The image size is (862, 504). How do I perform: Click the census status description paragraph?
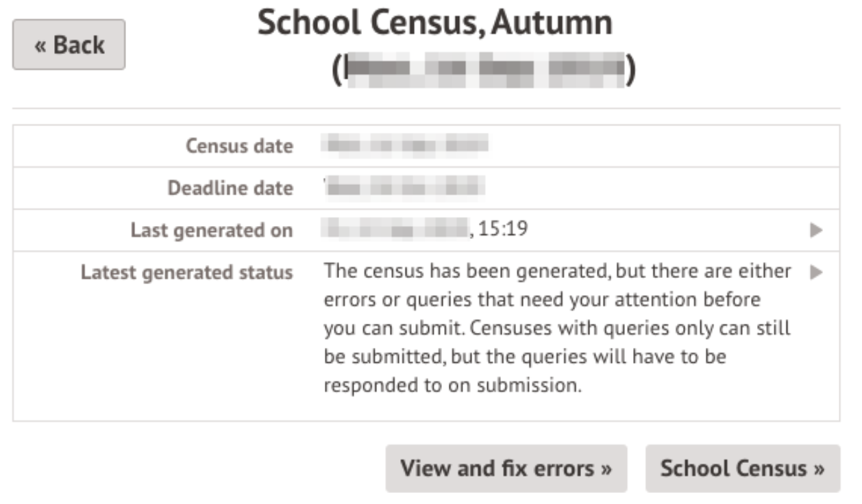tap(556, 328)
